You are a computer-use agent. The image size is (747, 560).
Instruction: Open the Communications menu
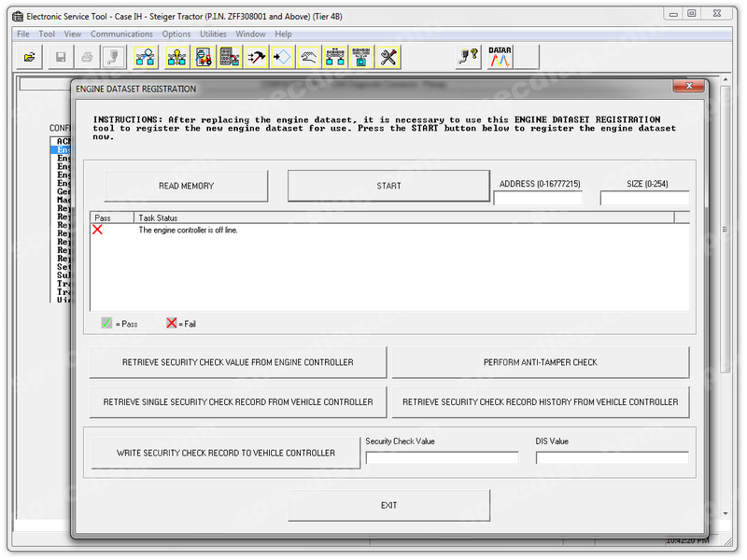click(121, 35)
